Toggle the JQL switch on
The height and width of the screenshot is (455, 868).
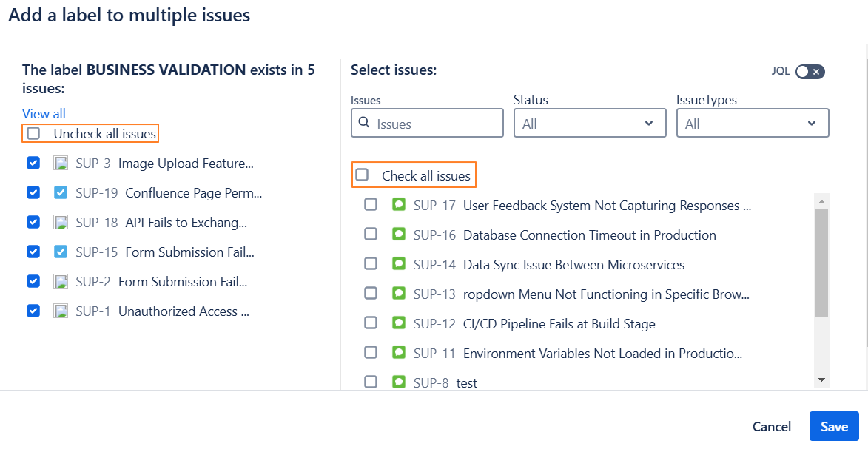coord(810,72)
